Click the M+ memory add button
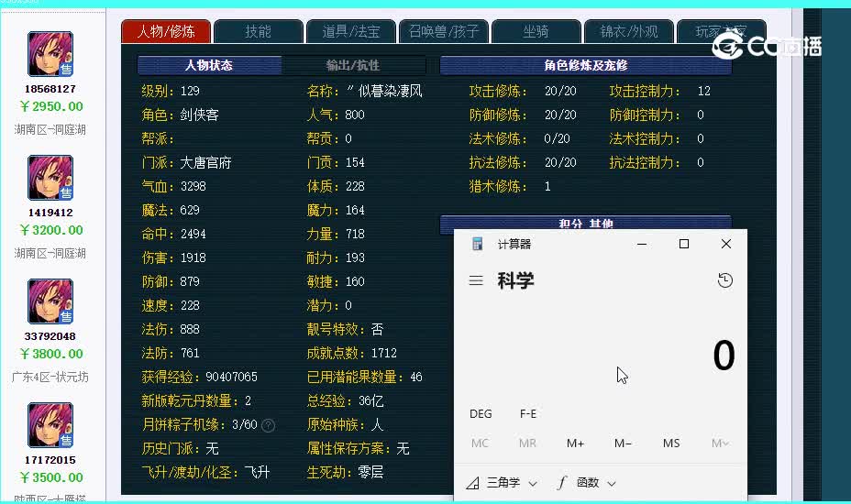Viewport: 851px width, 504px height. pos(575,444)
